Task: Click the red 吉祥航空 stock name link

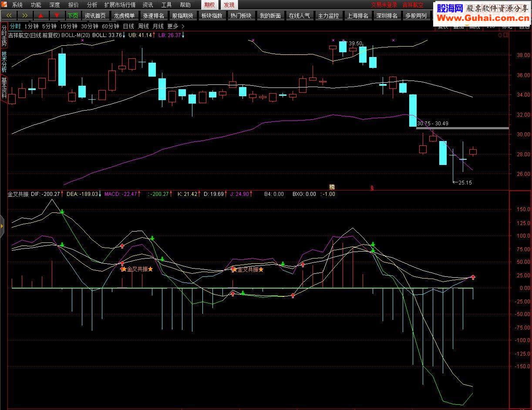Action: (413, 5)
